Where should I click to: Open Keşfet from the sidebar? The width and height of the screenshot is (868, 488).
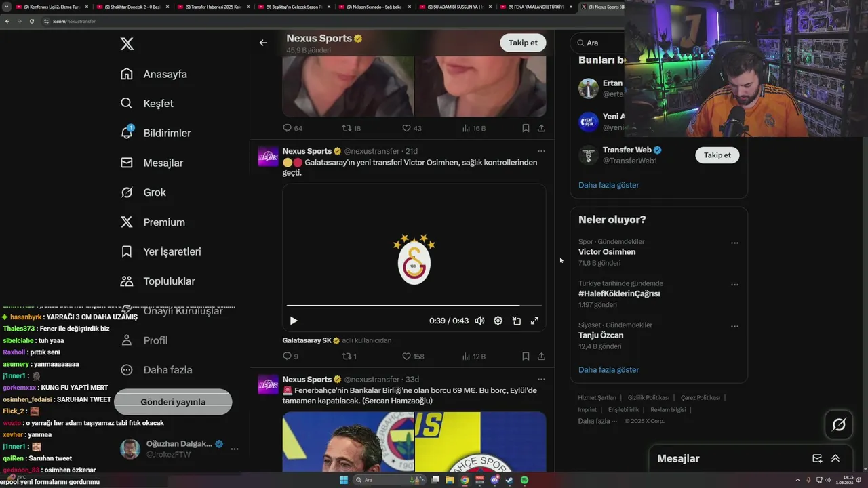147,104
